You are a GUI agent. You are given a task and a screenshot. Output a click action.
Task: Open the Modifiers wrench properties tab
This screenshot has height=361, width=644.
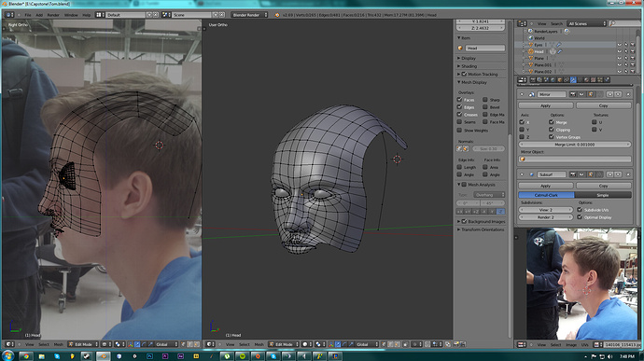(x=573, y=79)
